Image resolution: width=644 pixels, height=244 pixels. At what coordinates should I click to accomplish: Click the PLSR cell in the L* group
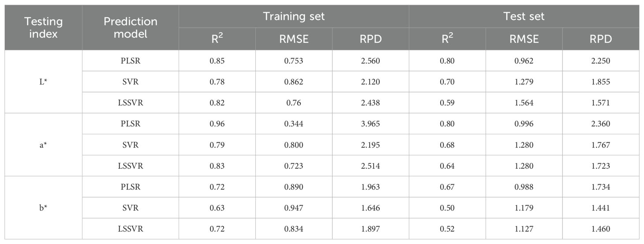130,61
